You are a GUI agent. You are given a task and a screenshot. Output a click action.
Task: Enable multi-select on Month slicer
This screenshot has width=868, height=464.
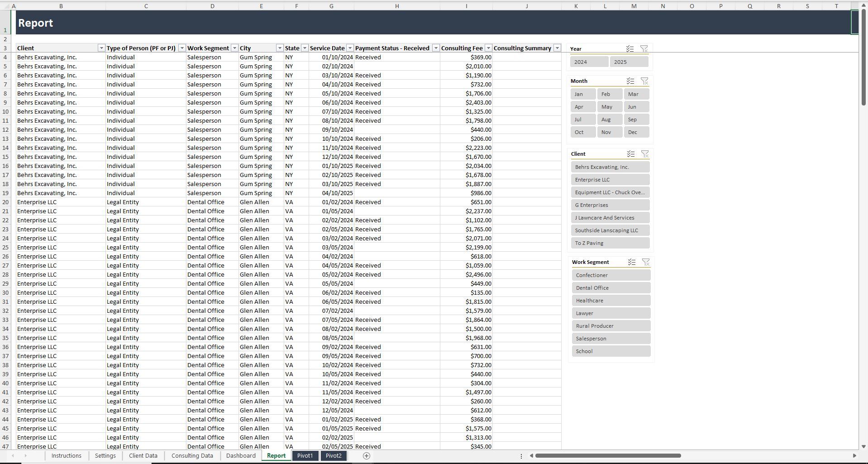tap(630, 81)
